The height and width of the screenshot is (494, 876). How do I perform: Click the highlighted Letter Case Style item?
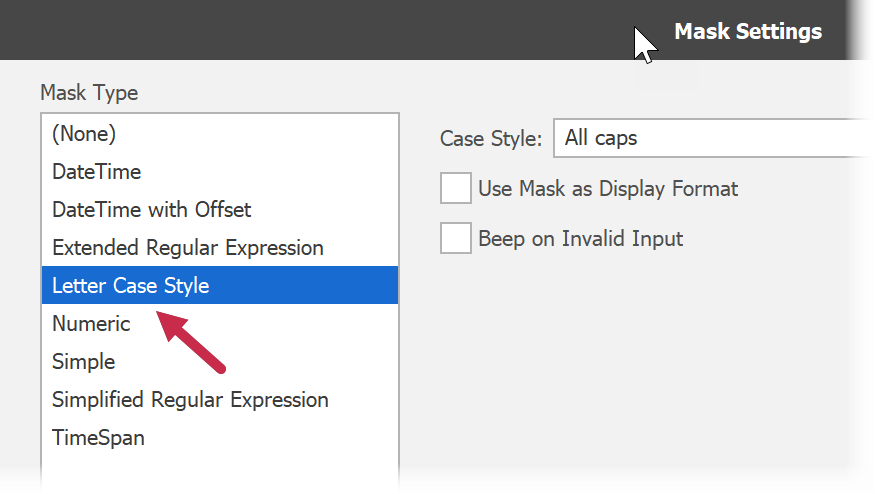coord(130,285)
